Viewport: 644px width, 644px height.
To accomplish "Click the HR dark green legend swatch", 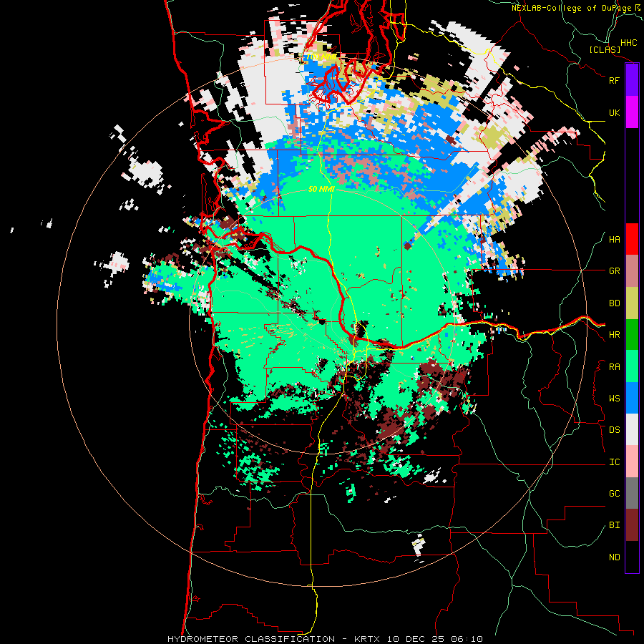I will [632, 335].
